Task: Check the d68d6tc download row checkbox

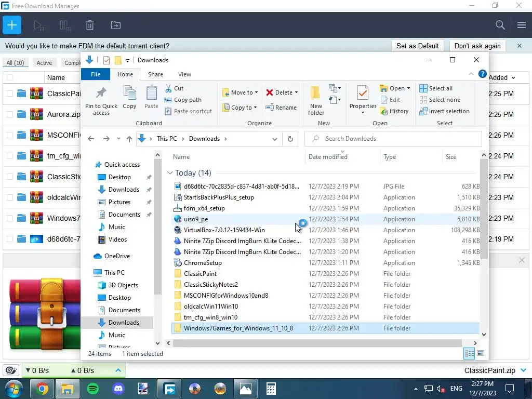Action: pos(10,239)
